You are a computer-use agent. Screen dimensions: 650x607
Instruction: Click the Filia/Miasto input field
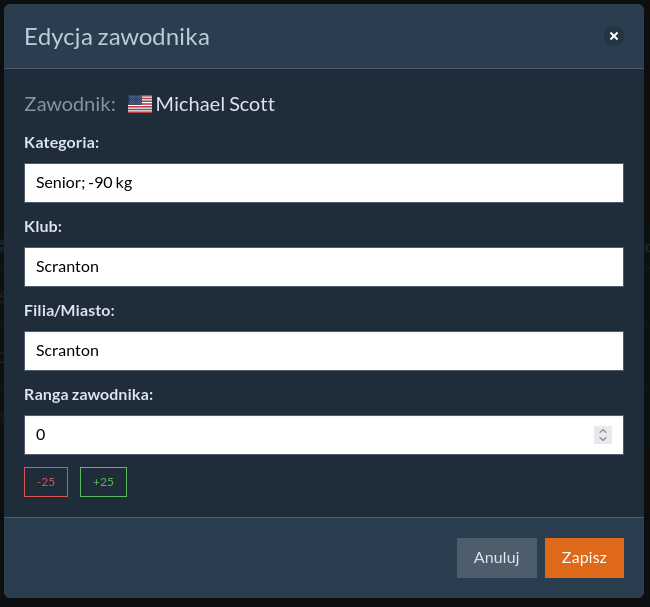pos(323,351)
